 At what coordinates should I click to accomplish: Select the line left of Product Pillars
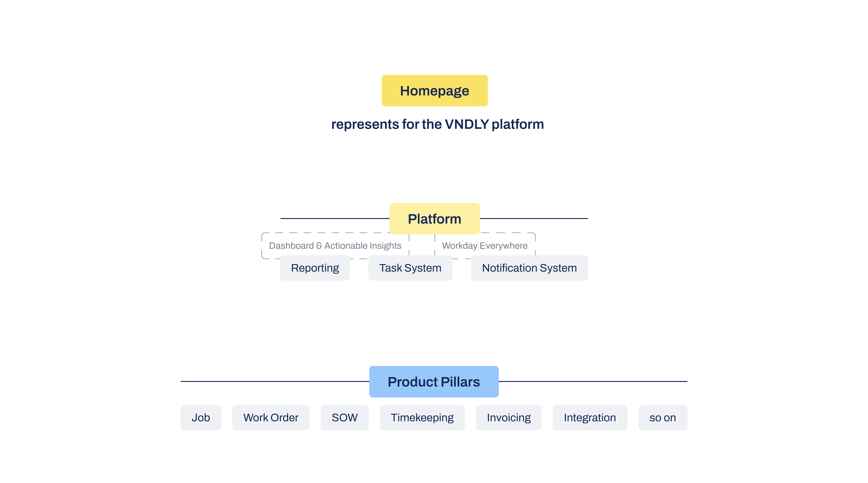tap(275, 381)
